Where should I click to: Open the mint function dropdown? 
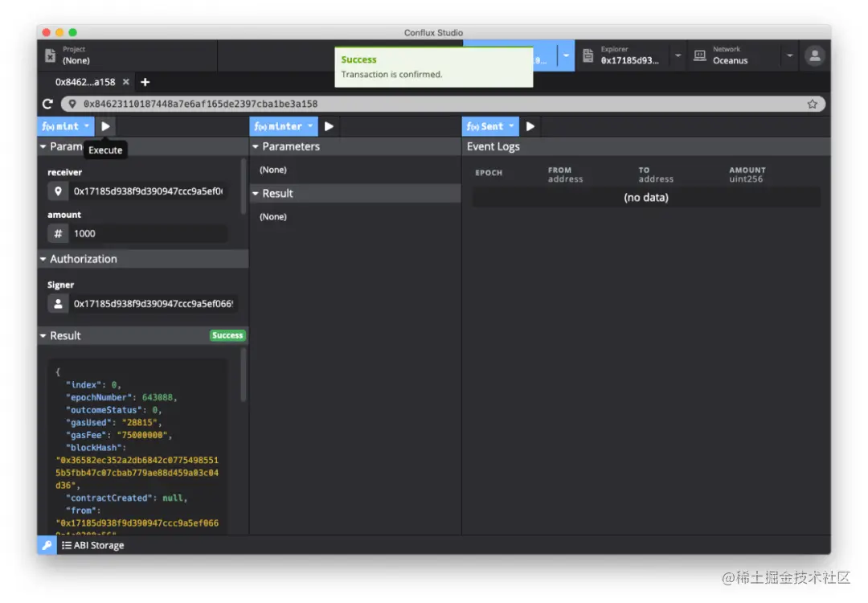(x=66, y=126)
